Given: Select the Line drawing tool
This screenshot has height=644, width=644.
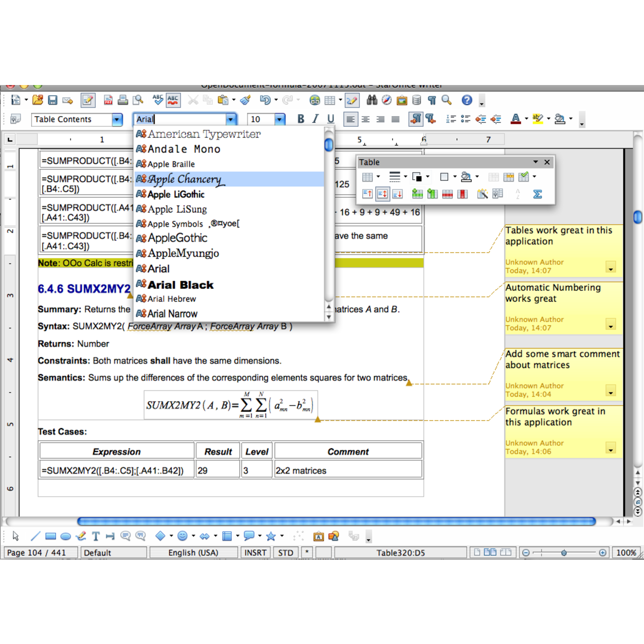Looking at the screenshot, I should click(35, 536).
